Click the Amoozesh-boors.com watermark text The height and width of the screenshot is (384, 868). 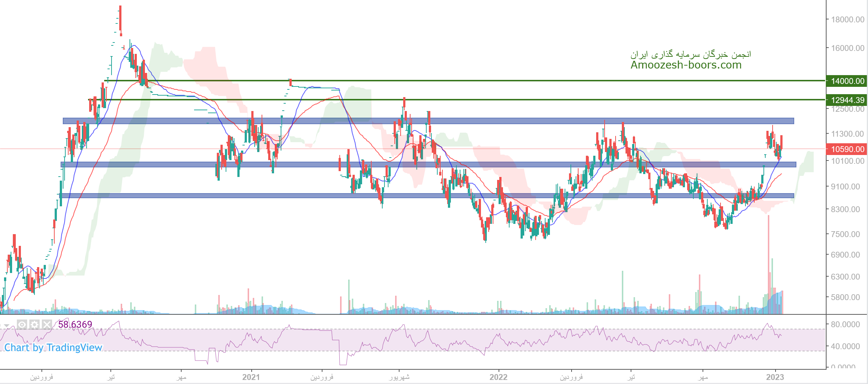coord(686,65)
